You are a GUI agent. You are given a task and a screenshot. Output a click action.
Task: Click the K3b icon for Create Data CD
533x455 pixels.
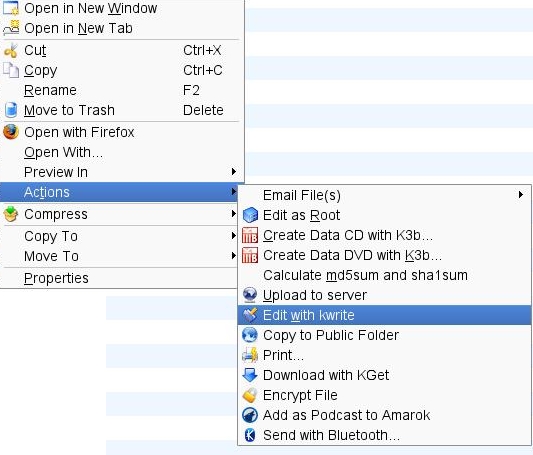[250, 235]
